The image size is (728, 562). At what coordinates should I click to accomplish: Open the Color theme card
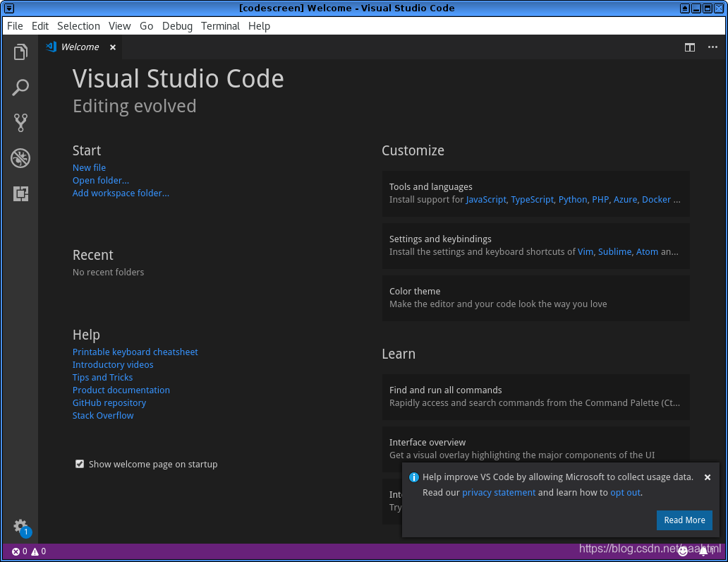tap(536, 298)
